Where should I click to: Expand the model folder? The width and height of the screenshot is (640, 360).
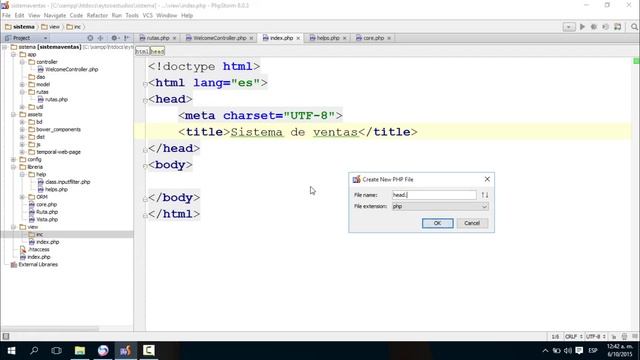22,84
